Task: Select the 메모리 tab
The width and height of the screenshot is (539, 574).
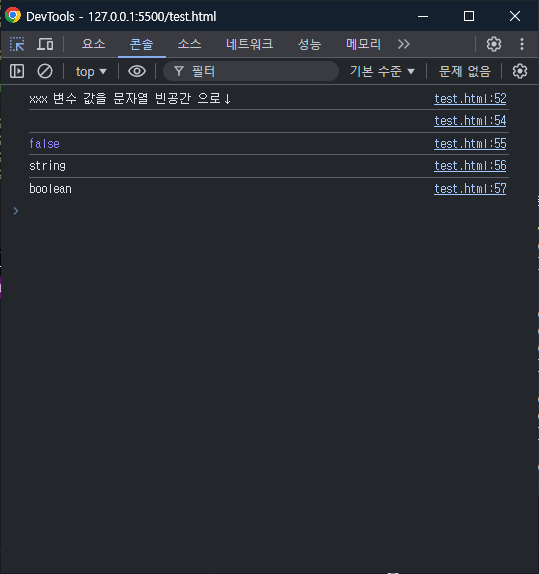Action: coord(363,44)
